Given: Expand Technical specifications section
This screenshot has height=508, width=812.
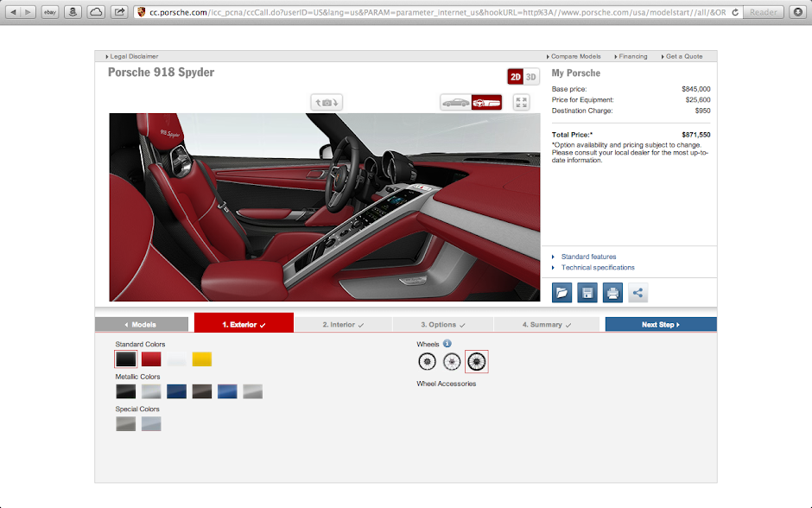Looking at the screenshot, I should (597, 268).
